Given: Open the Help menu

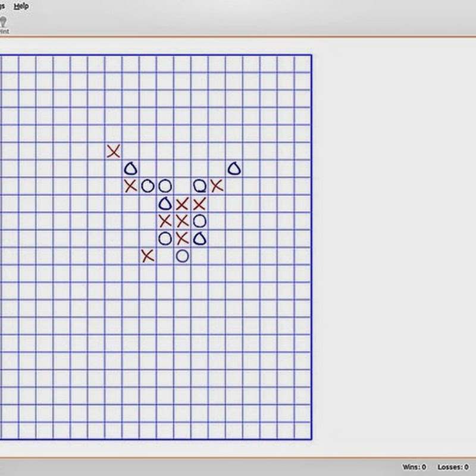Looking at the screenshot, I should [21, 6].
